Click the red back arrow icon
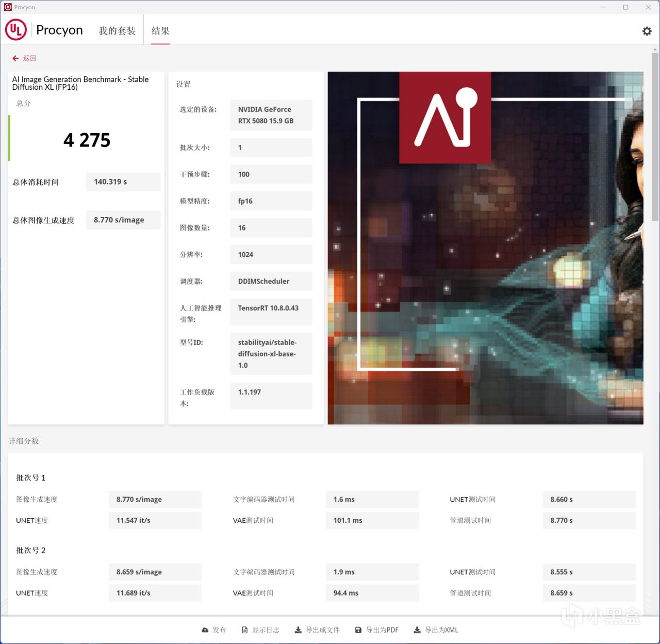 tap(15, 58)
